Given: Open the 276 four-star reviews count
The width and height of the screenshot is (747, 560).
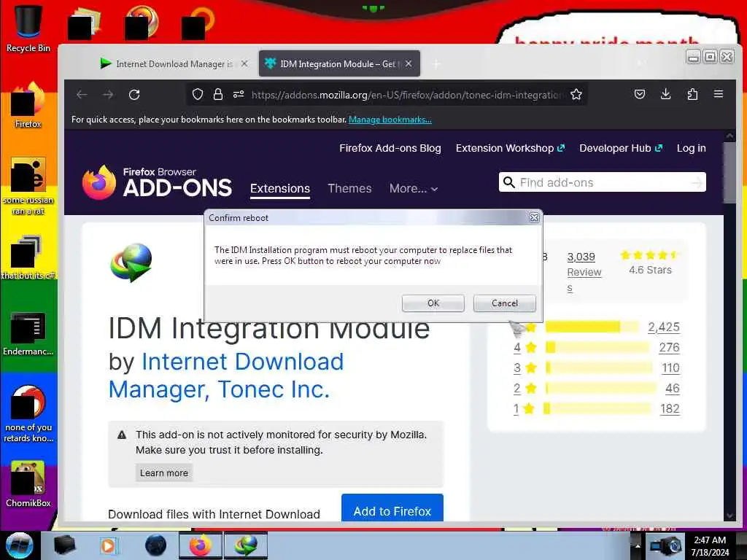Looking at the screenshot, I should [670, 348].
